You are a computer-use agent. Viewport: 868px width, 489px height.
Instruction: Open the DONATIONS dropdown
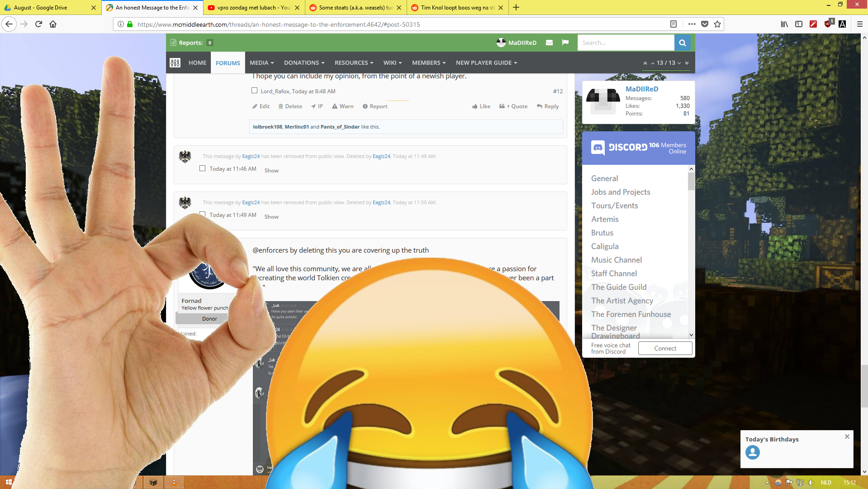tap(304, 63)
